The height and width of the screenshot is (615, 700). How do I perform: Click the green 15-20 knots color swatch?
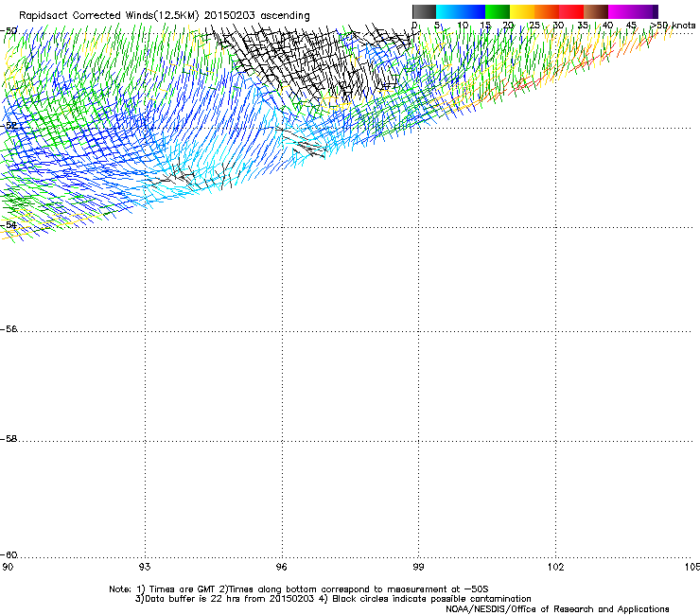pyautogui.click(x=498, y=11)
